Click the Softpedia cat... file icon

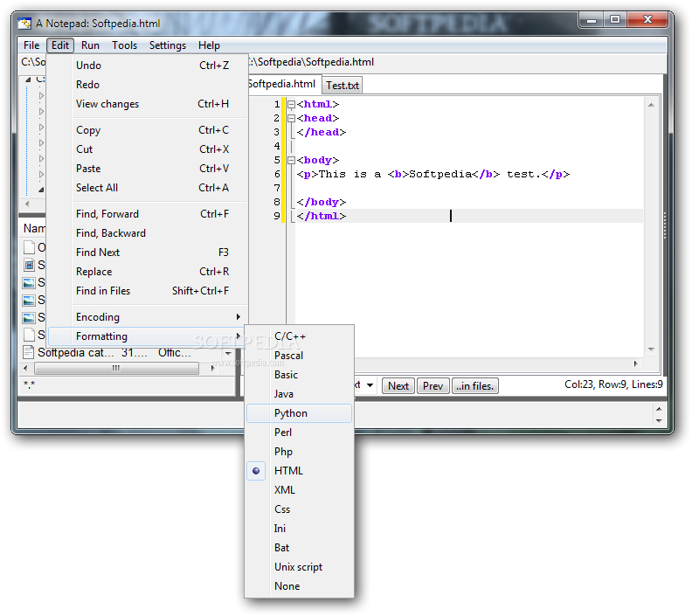[x=29, y=352]
